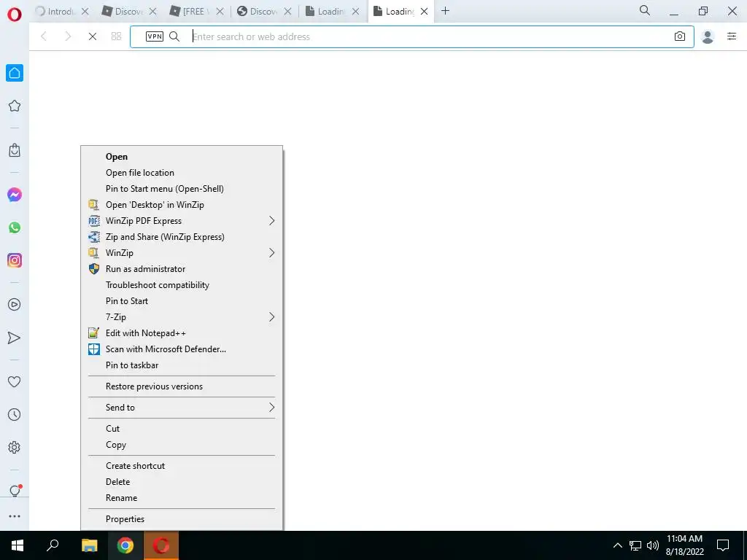Open History clock icon in sidebar
The image size is (747, 560).
click(15, 415)
